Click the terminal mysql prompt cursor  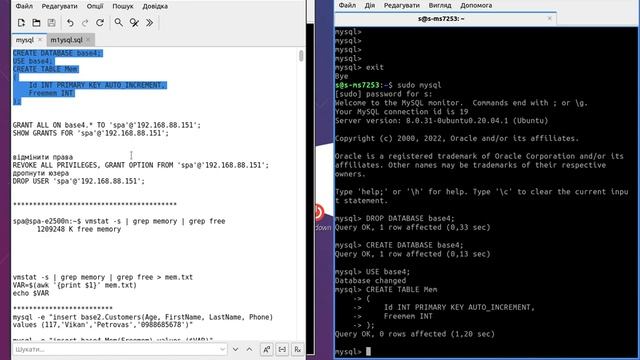368,351
